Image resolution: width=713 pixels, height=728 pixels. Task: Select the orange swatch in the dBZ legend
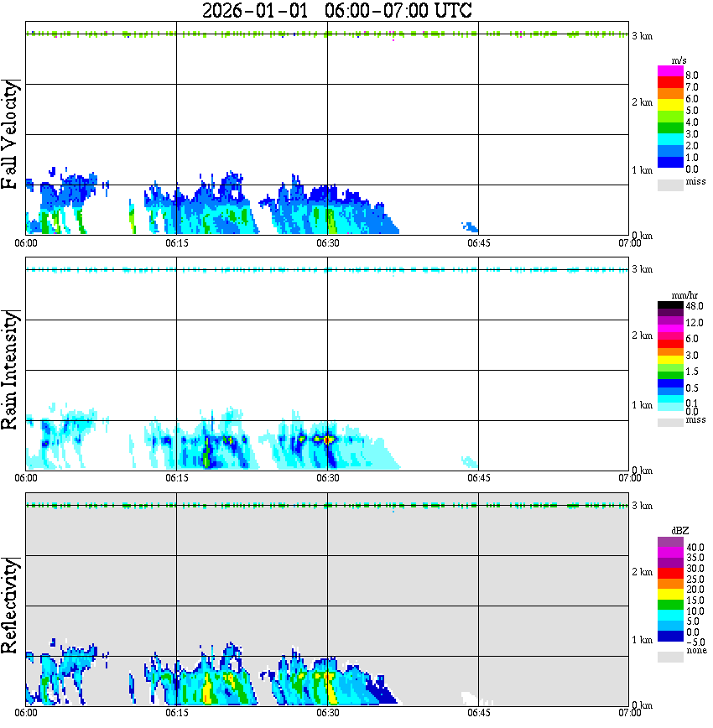pos(670,584)
